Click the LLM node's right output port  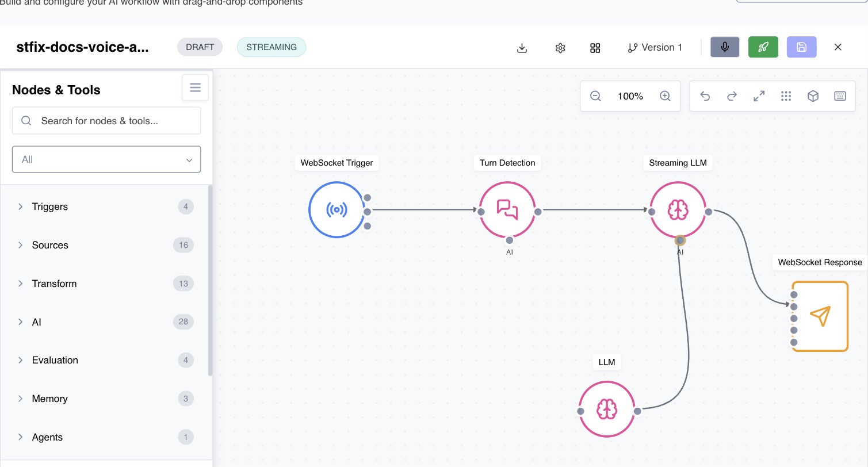pos(637,411)
